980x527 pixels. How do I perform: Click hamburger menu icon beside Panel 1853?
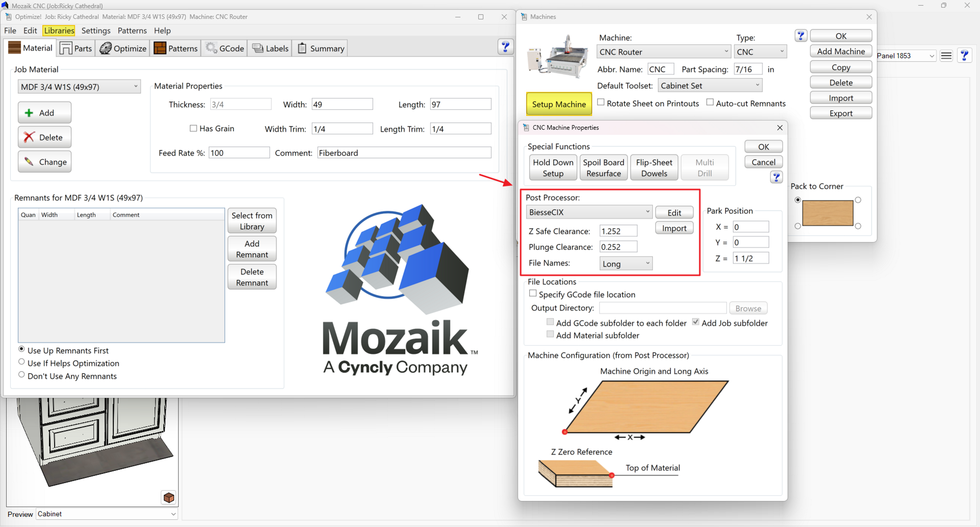[946, 56]
